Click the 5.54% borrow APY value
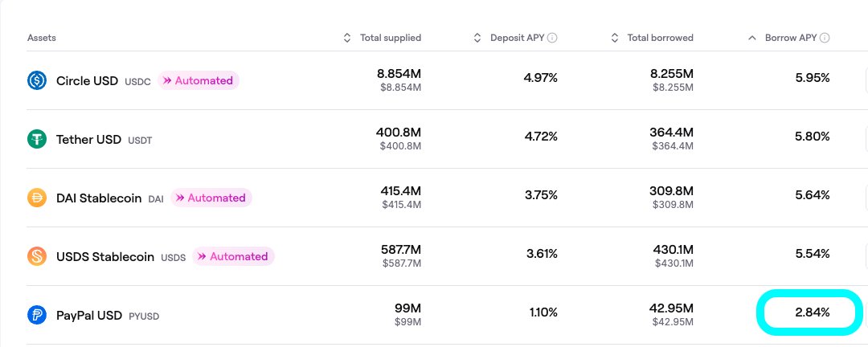This screenshot has width=868, height=347. 813,254
